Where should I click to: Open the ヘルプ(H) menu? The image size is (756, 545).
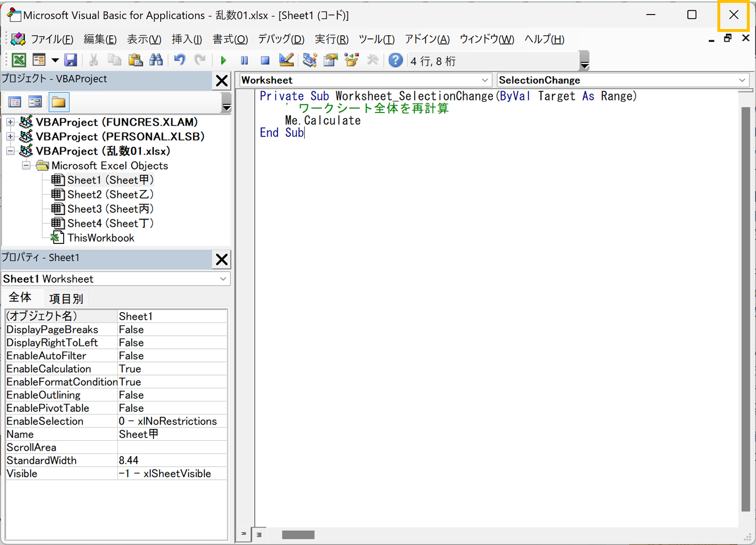click(x=545, y=39)
